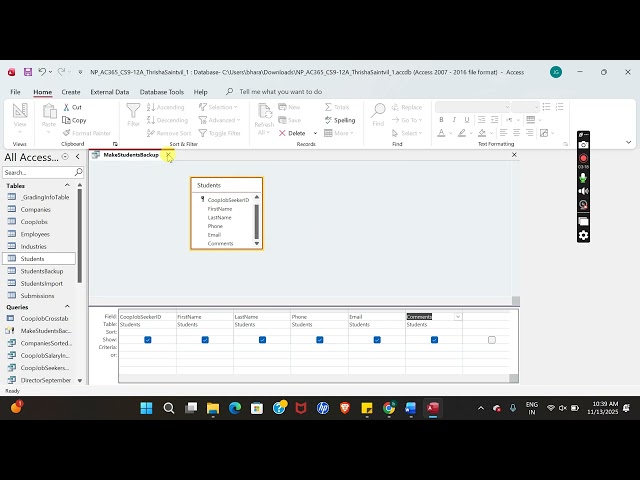Click the Undo arrow in title bar
Image resolution: width=640 pixels, height=480 pixels.
click(42, 72)
